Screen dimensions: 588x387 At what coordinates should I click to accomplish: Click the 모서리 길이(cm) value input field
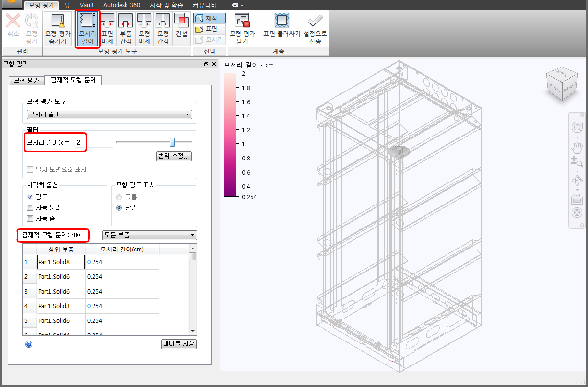[94, 142]
